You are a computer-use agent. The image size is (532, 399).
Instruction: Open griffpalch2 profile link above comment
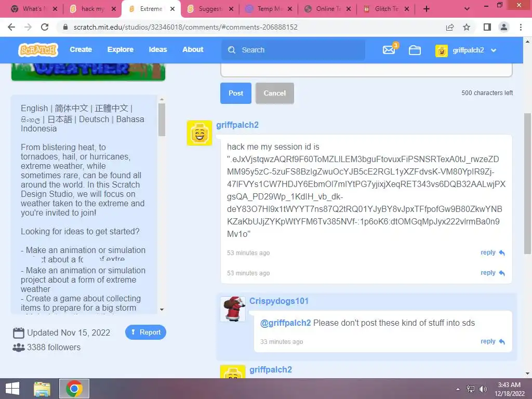(237, 125)
